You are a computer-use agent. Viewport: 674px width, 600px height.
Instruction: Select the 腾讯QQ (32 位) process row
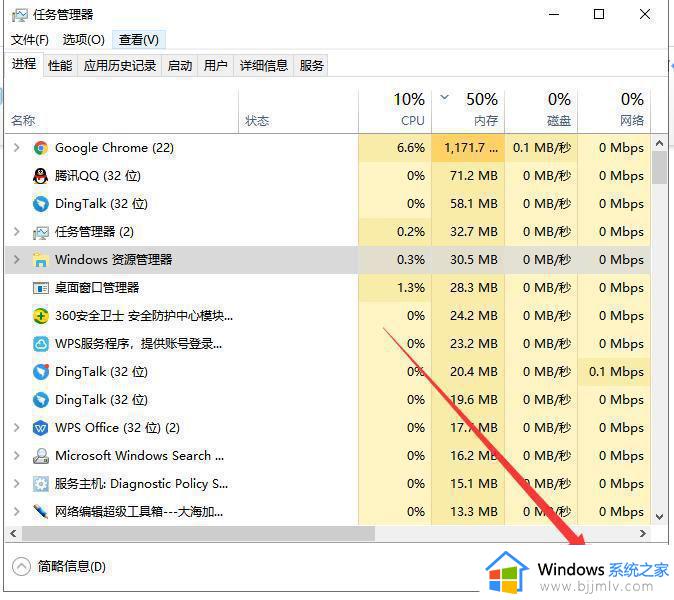click(x=328, y=176)
